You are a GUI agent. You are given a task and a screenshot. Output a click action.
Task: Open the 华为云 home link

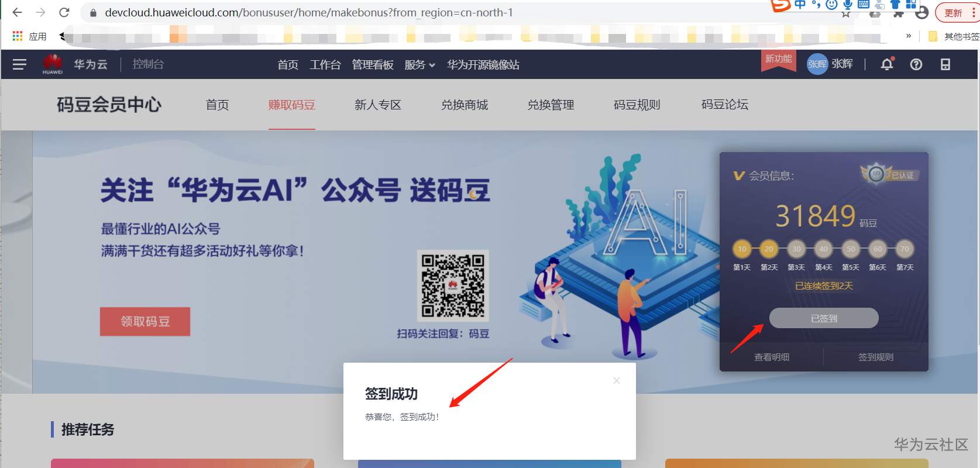[91, 64]
